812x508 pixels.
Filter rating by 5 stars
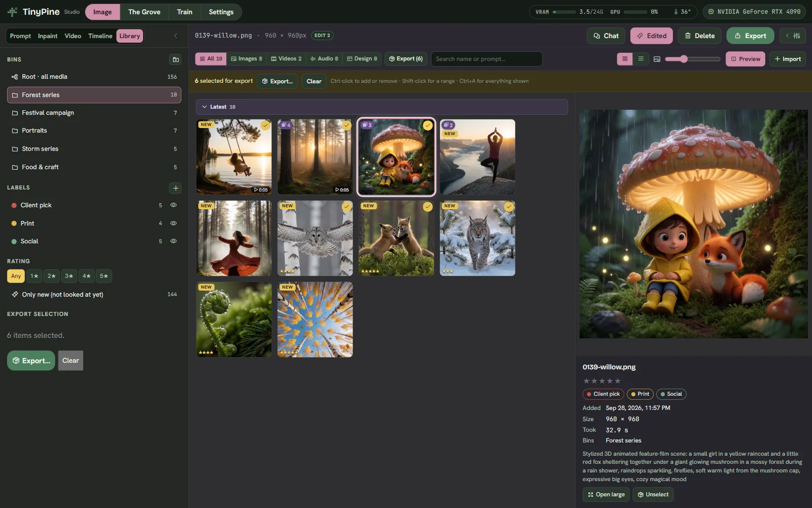[104, 276]
